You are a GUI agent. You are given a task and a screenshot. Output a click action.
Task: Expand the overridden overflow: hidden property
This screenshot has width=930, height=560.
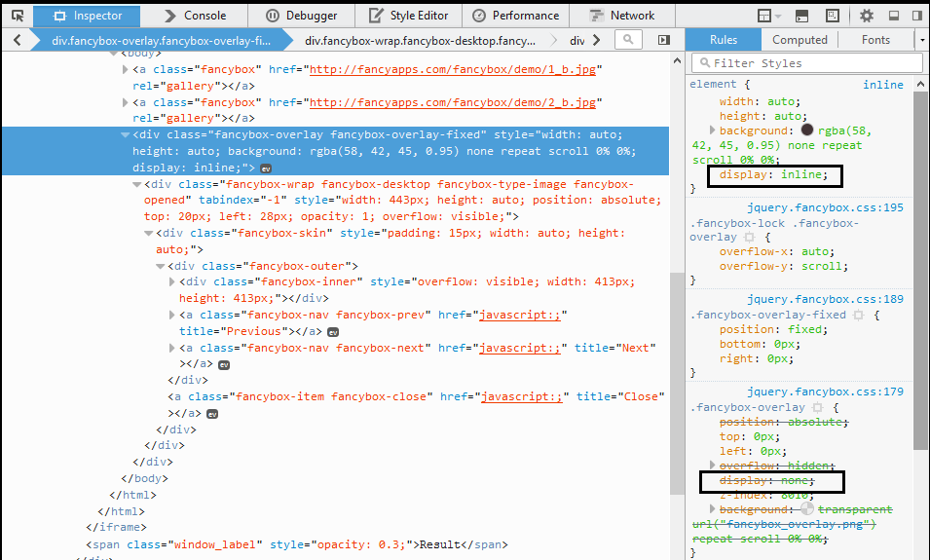(x=712, y=466)
